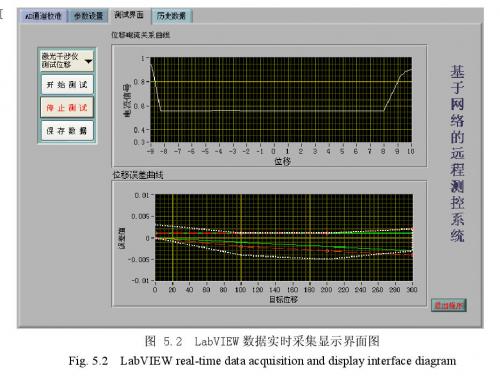Expand the 激光干涉仪测试位移 dropdown arrow
The image size is (500, 383).
(x=89, y=61)
